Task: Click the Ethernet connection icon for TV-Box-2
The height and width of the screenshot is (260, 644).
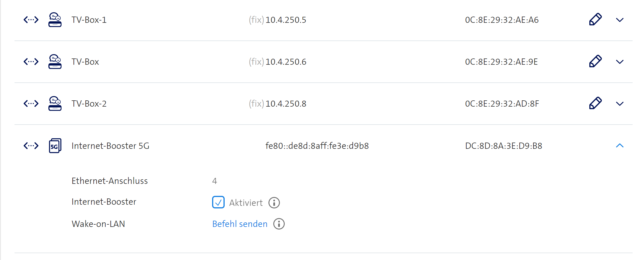Action: [x=31, y=103]
